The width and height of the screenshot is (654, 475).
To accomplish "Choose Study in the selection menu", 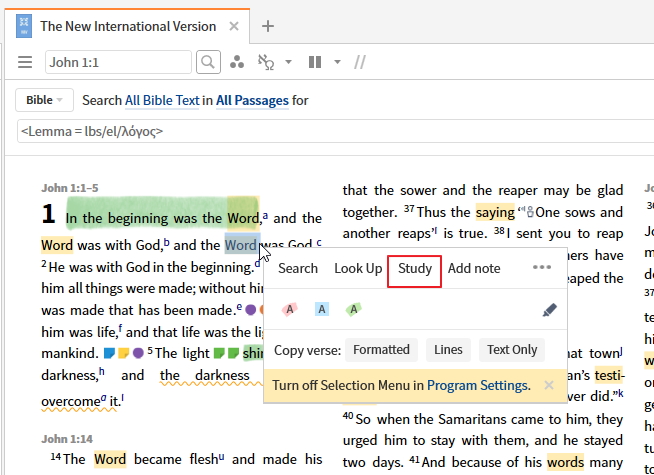I will tap(415, 268).
